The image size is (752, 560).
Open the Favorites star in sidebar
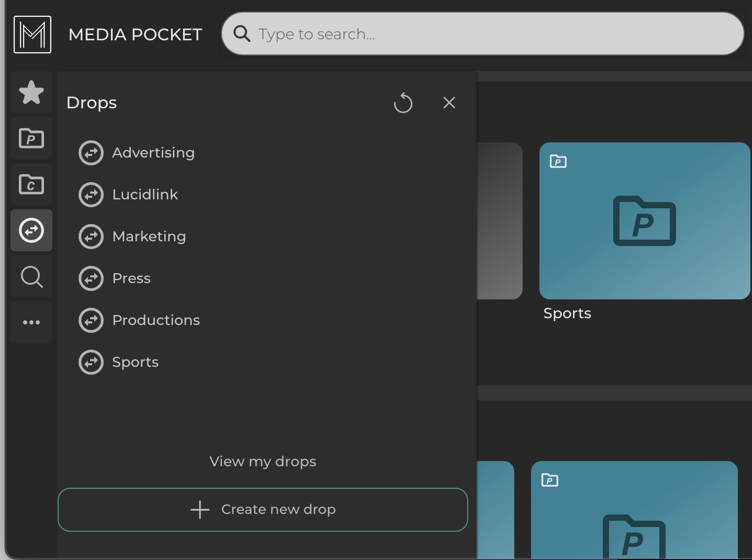(x=31, y=93)
